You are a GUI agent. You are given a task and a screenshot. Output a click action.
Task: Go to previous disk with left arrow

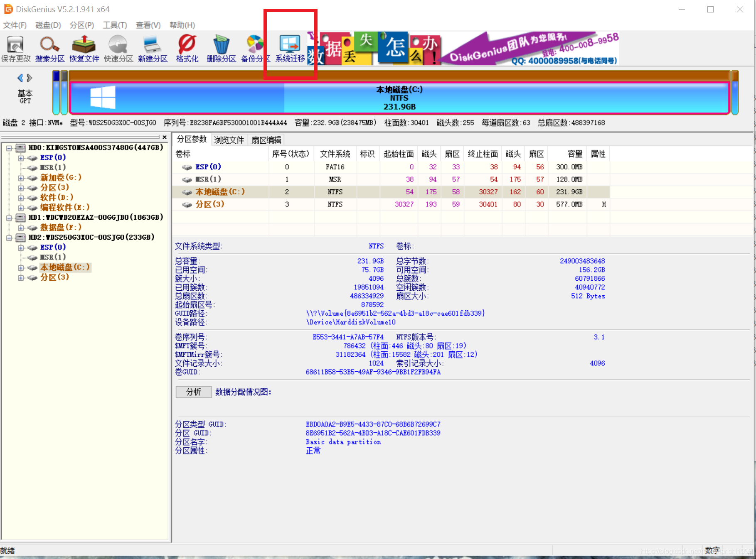(x=20, y=78)
